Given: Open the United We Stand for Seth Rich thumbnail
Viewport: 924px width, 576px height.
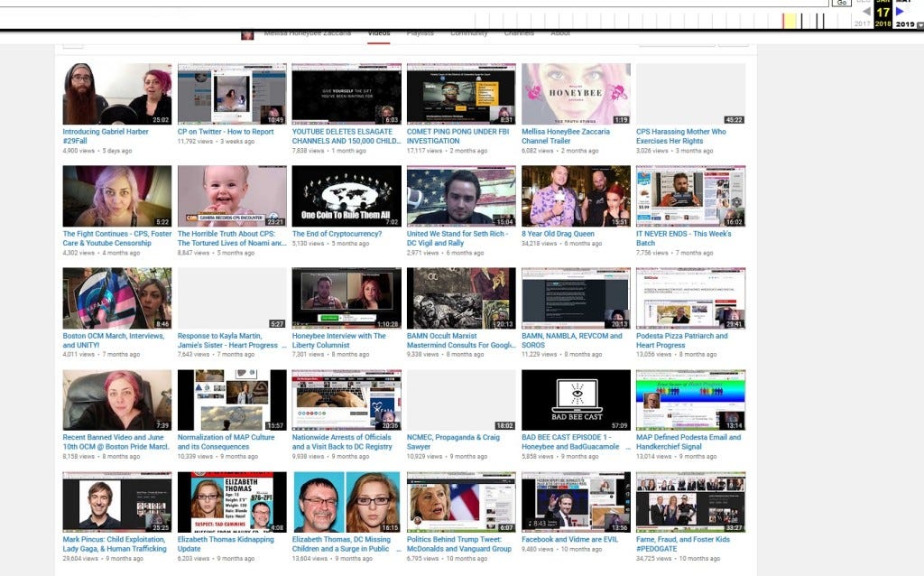Looking at the screenshot, I should coord(461,196).
